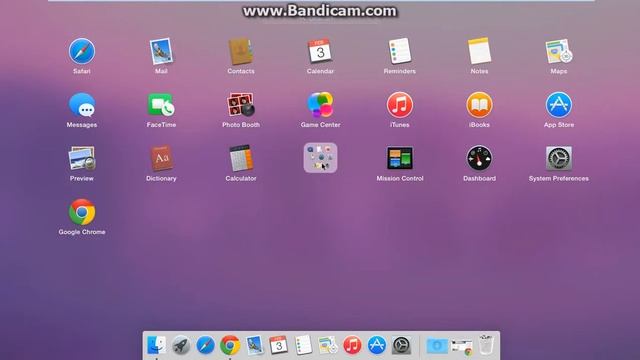The image size is (640, 360).
Task: Launch iTunes from the Launchpad grid
Action: click(400, 105)
